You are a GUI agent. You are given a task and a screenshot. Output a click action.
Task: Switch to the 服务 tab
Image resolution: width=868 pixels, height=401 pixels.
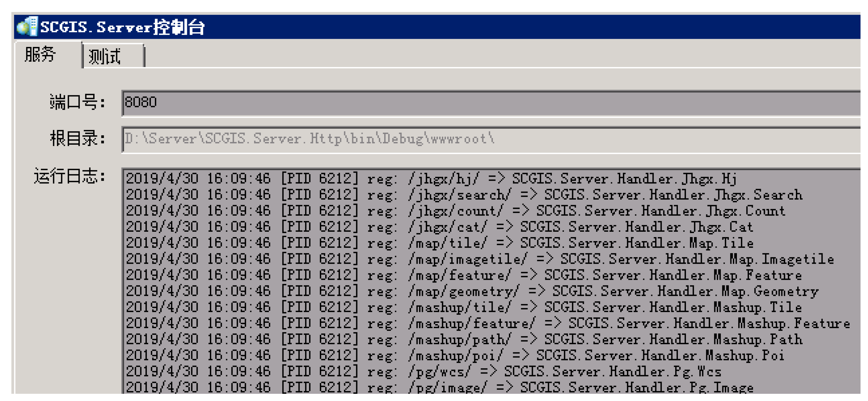[40, 54]
